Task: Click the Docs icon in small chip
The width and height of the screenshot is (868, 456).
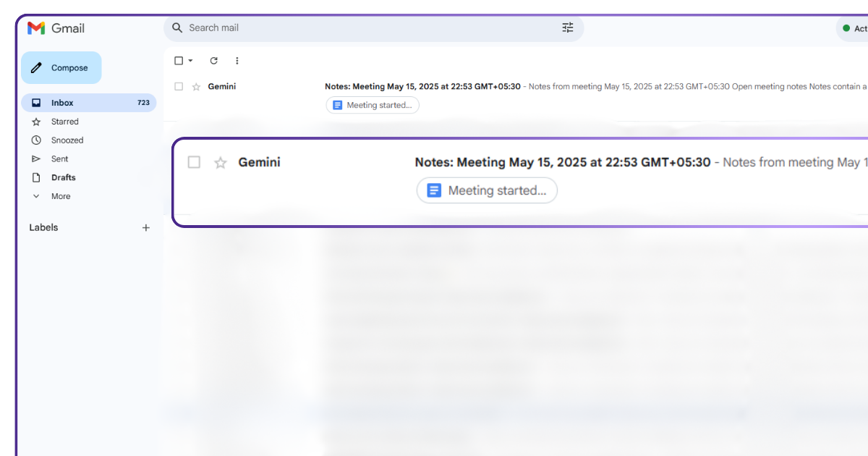Action: pos(337,105)
